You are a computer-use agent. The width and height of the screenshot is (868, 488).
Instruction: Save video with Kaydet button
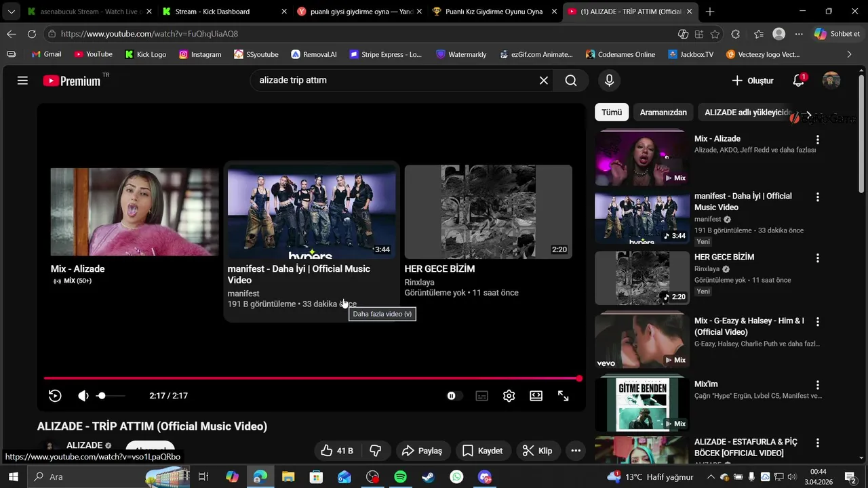coord(483,451)
